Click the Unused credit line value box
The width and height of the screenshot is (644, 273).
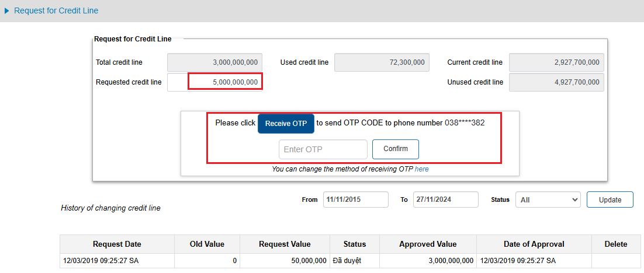click(x=556, y=82)
